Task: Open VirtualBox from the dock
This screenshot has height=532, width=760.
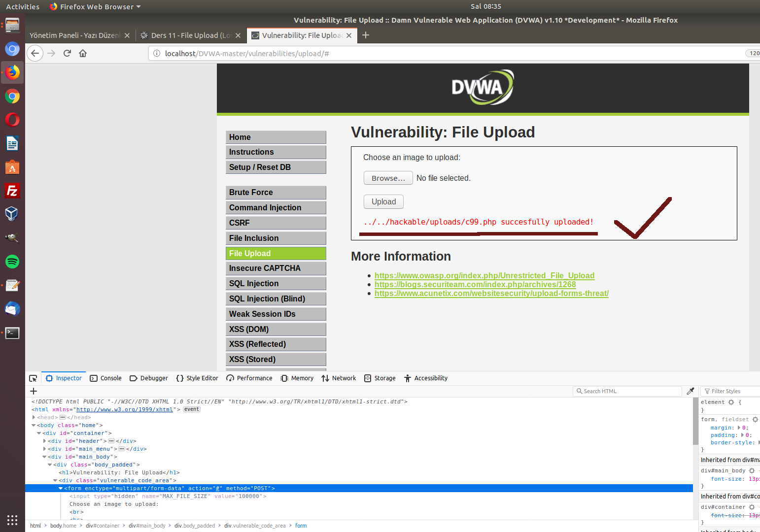Action: coord(12,214)
